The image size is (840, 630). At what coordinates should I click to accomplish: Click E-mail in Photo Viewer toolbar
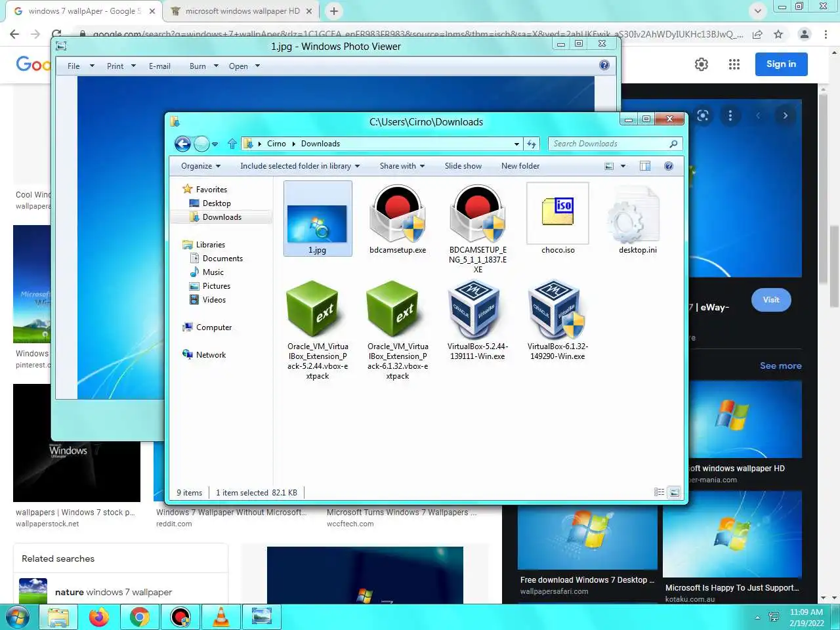click(x=159, y=66)
